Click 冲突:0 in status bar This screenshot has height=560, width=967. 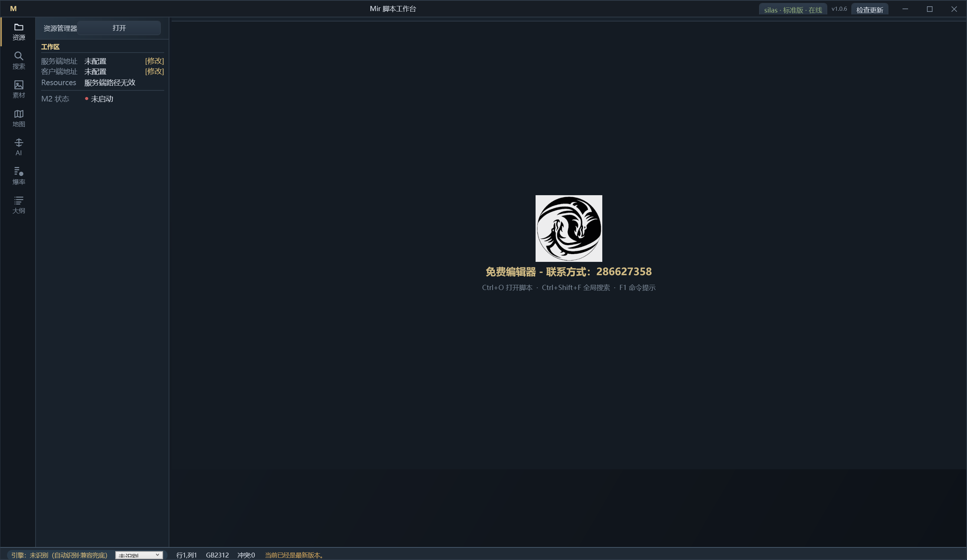point(246,555)
